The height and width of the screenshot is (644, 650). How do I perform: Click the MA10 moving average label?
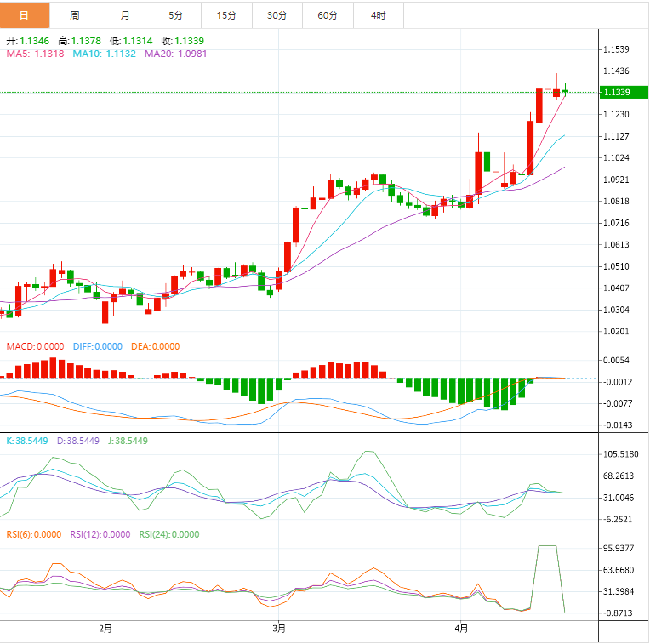pyautogui.click(x=104, y=54)
